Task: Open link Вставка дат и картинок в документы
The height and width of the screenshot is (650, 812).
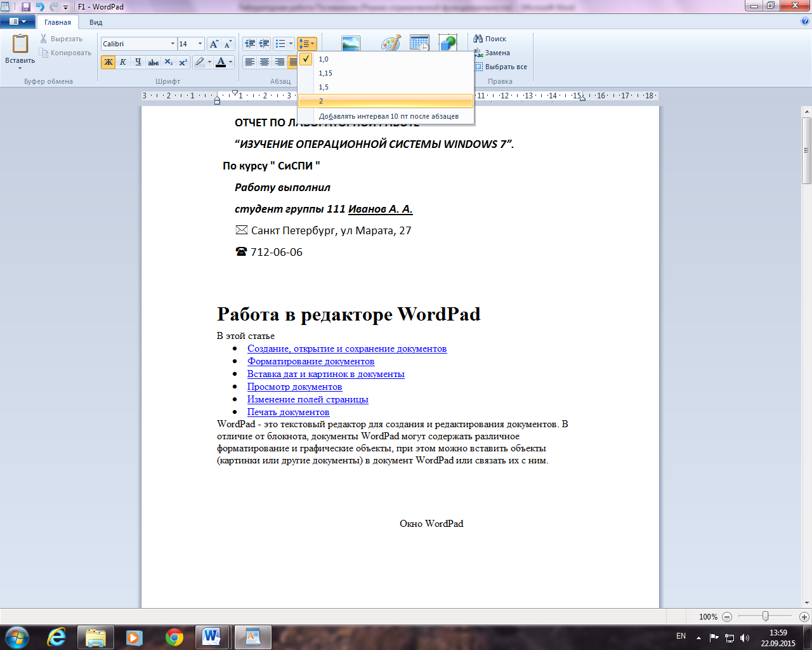Action: point(326,374)
